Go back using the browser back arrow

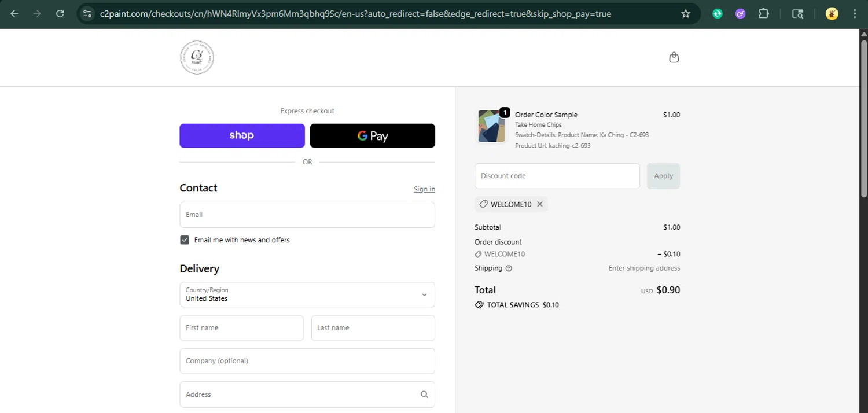point(14,14)
